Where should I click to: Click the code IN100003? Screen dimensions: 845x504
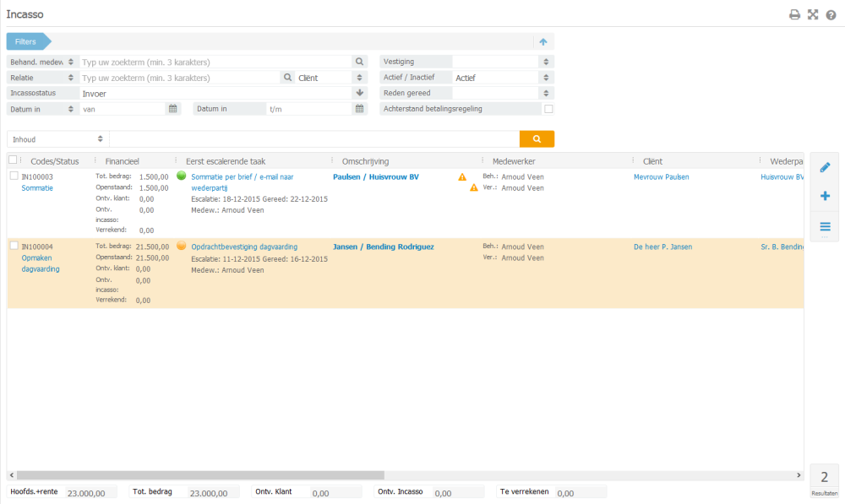coord(37,176)
